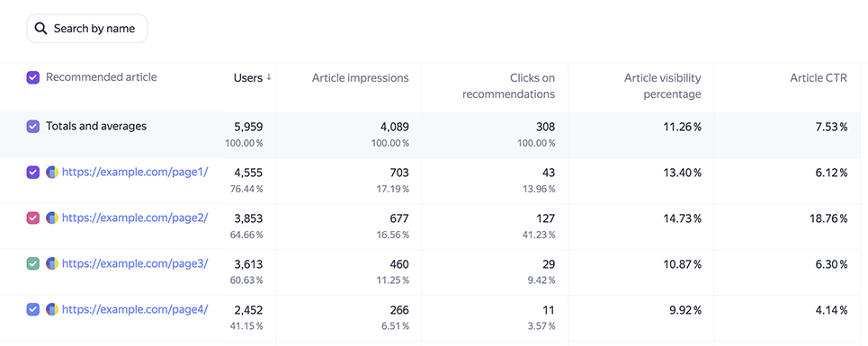The width and height of the screenshot is (868, 346).
Task: Uncheck the green checkbox for page3
Action: coord(33,264)
